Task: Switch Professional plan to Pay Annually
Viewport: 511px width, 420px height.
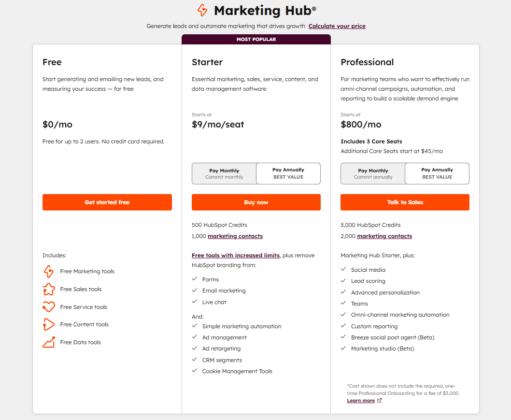Action: tap(437, 173)
